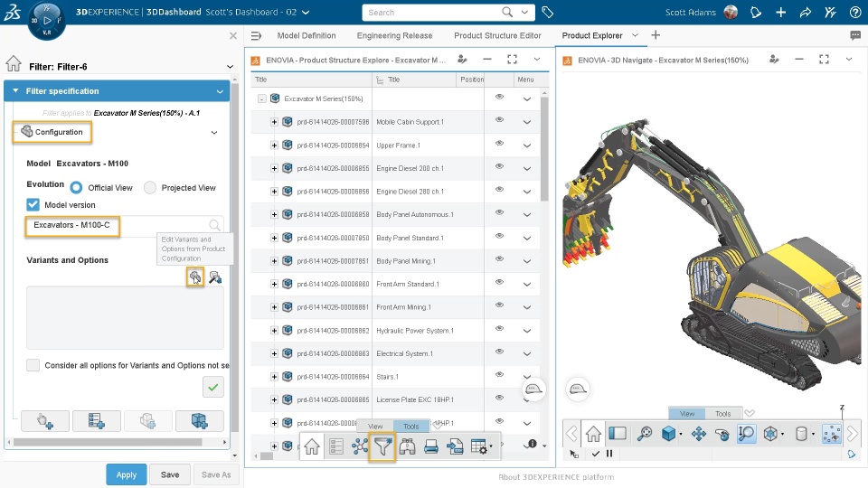Open the Product Structure Editor tab
This screenshot has height=488, width=868.
[x=497, y=35]
